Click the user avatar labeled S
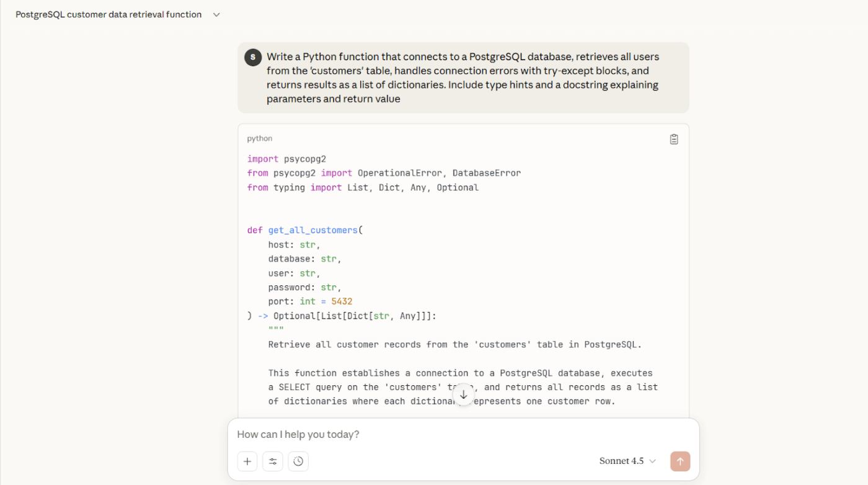The image size is (868, 485). [252, 56]
